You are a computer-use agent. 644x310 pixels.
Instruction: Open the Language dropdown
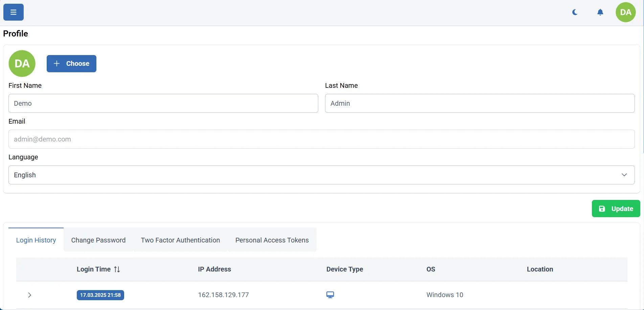[x=321, y=175]
